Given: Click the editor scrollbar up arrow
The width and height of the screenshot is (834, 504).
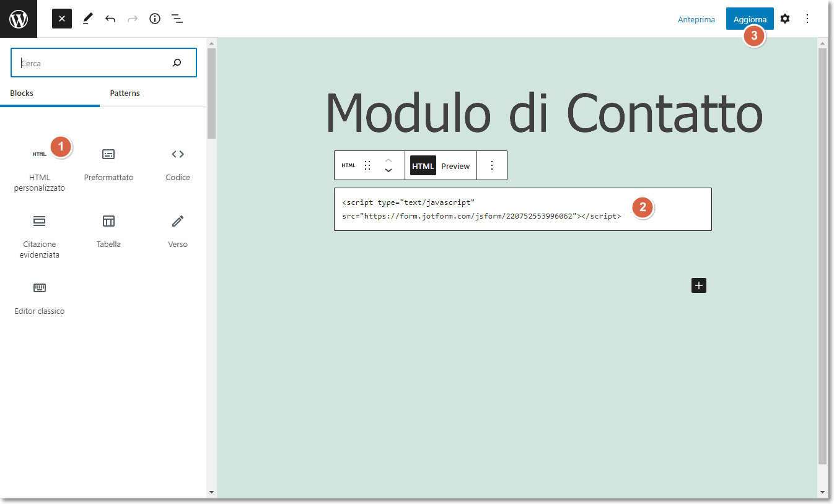Looking at the screenshot, I should coord(823,43).
